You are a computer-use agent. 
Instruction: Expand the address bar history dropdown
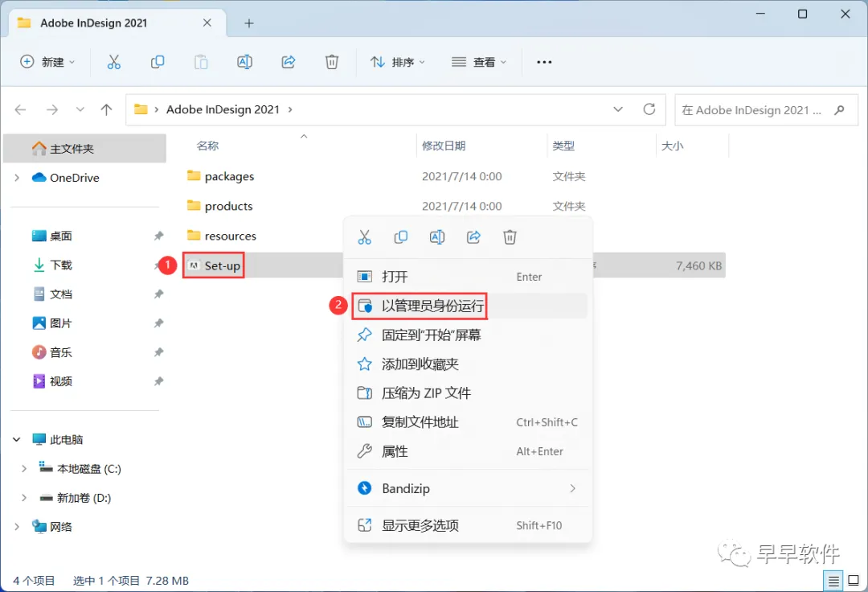click(618, 109)
